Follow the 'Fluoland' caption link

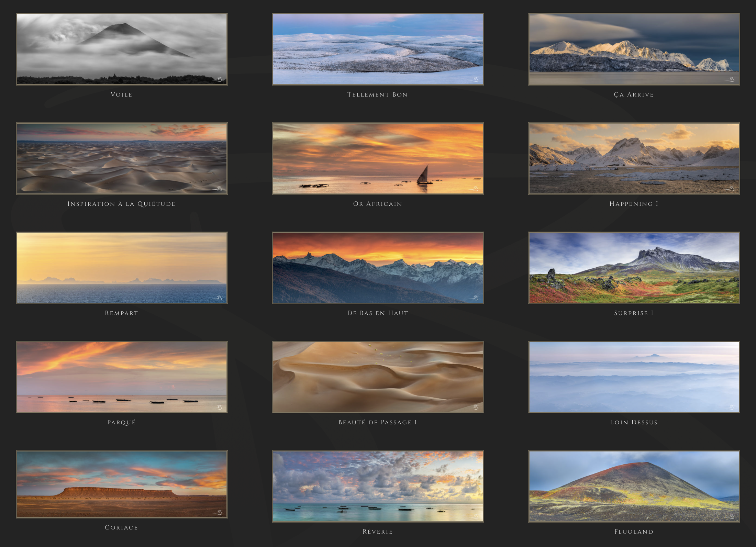tap(634, 532)
